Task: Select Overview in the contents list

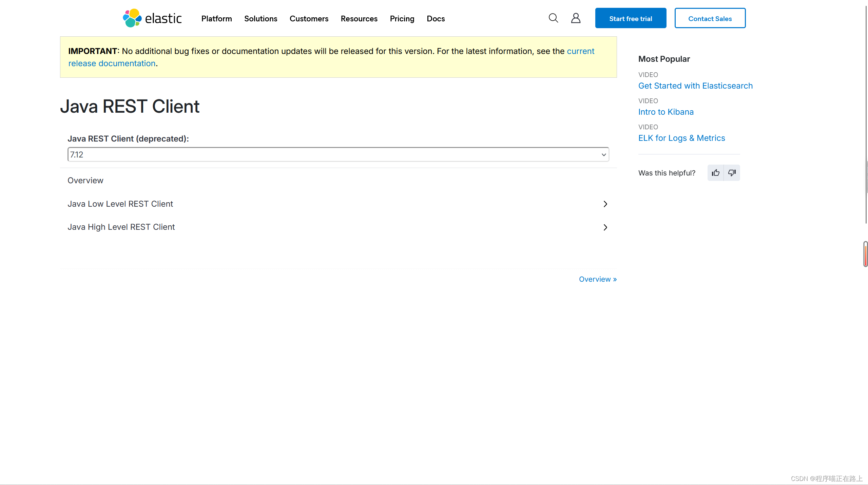Action: pyautogui.click(x=85, y=181)
